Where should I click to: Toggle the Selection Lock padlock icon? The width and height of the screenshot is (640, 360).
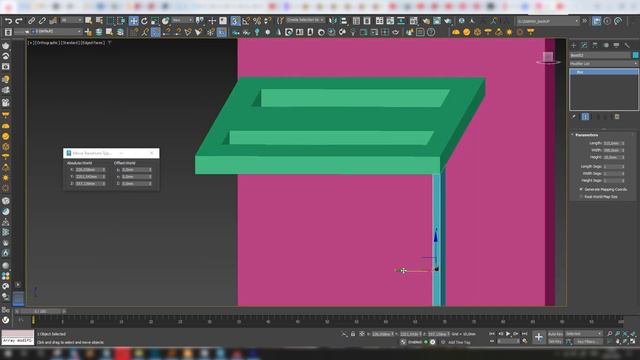353,334
